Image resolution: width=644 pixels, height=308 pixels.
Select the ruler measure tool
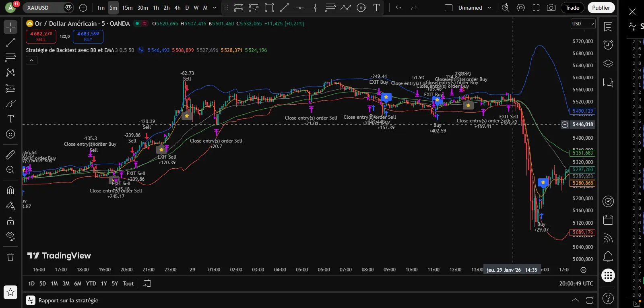tap(10, 154)
